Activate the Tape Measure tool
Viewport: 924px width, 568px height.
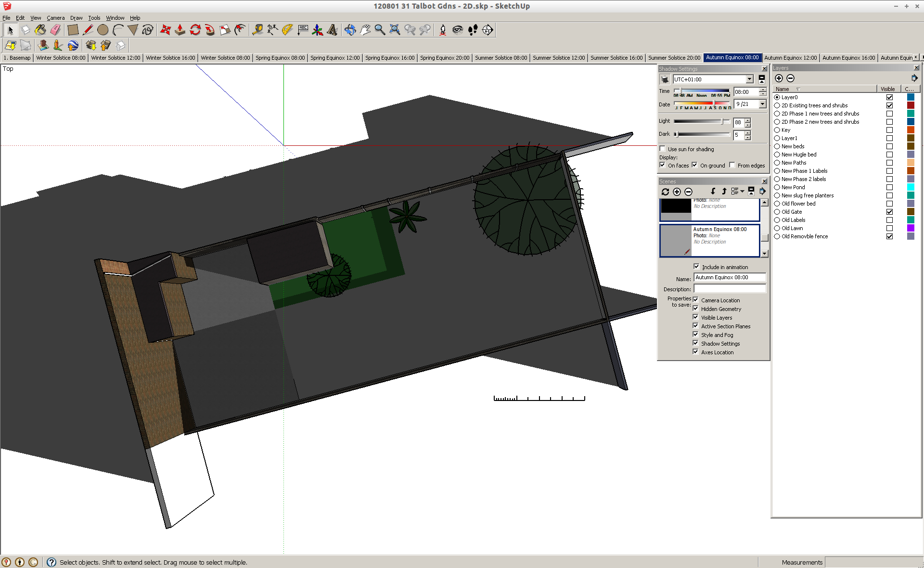pyautogui.click(x=257, y=30)
